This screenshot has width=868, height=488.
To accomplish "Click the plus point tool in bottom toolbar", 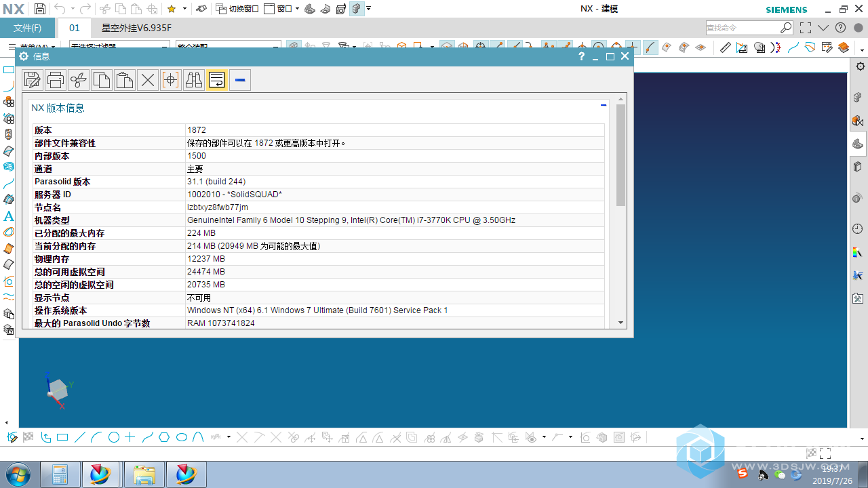I will coord(130,437).
